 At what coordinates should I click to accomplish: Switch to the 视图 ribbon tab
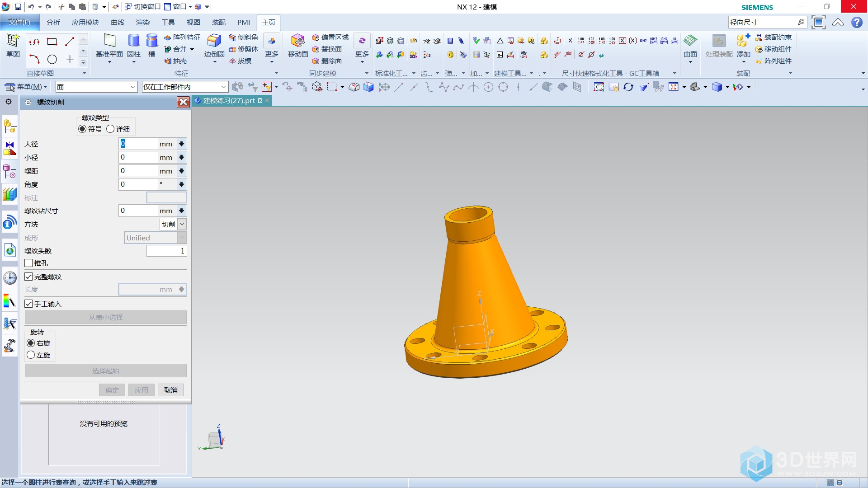pyautogui.click(x=193, y=22)
